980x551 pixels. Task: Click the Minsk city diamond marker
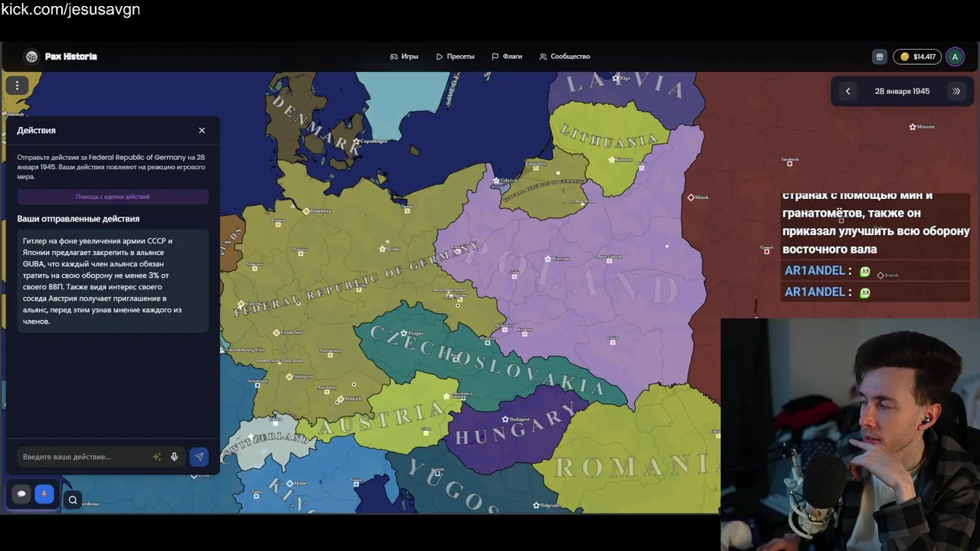[x=691, y=197]
